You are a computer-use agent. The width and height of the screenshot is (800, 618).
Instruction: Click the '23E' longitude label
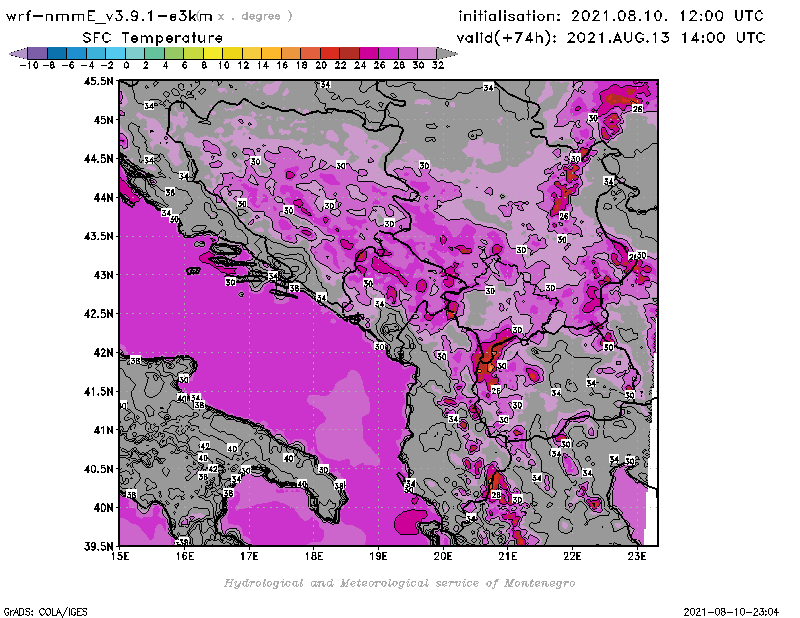click(x=637, y=556)
